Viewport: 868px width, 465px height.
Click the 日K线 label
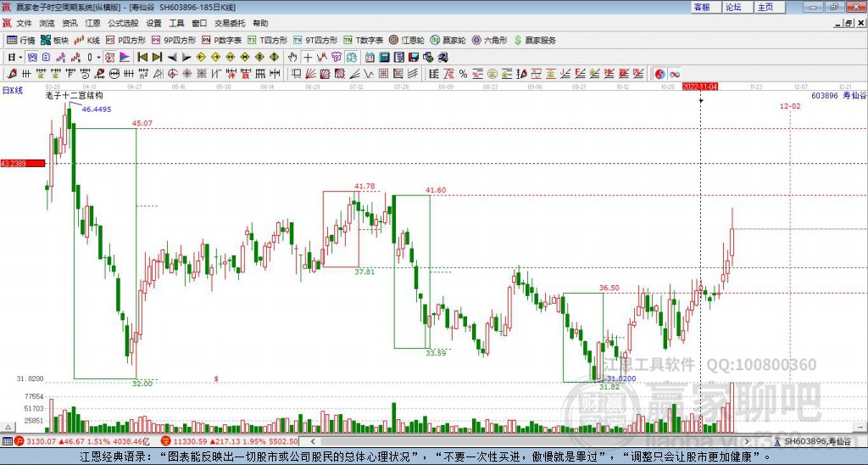tap(13, 90)
